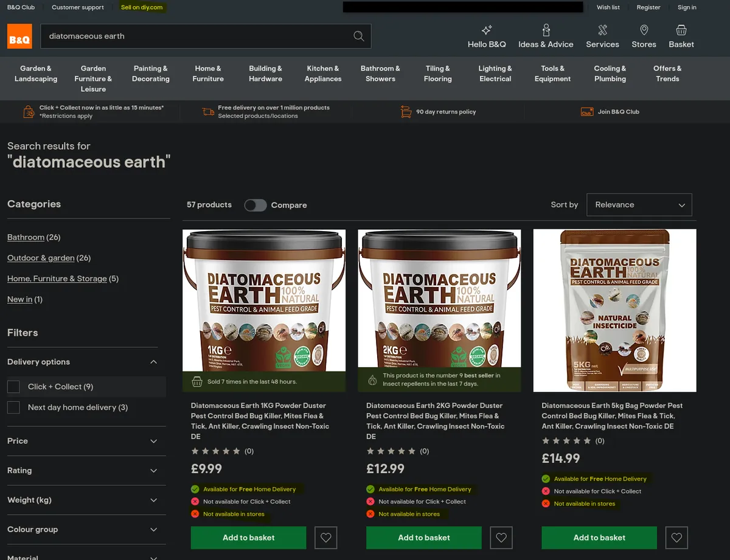Open the Tools & Equipment menu

pyautogui.click(x=552, y=74)
